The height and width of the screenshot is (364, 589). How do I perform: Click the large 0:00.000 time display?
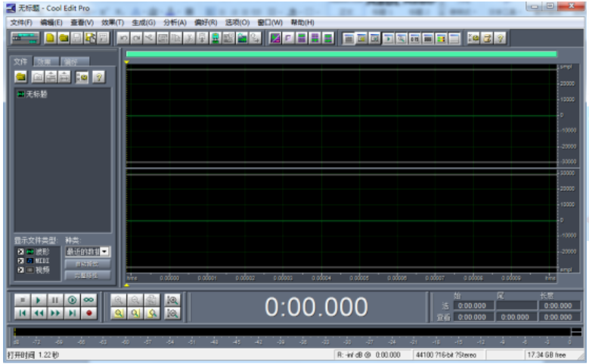tap(316, 307)
